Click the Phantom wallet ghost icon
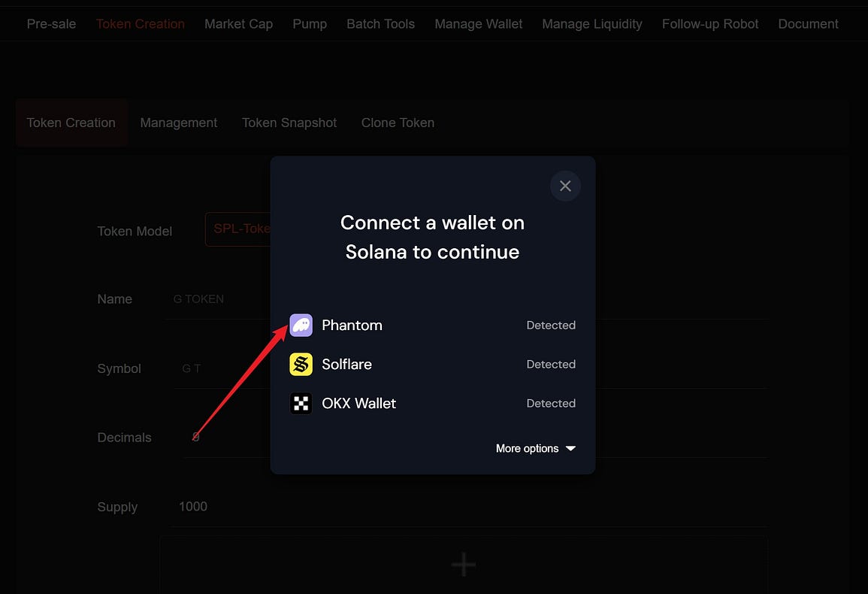Screen dimensions: 868x594 pyautogui.click(x=301, y=326)
